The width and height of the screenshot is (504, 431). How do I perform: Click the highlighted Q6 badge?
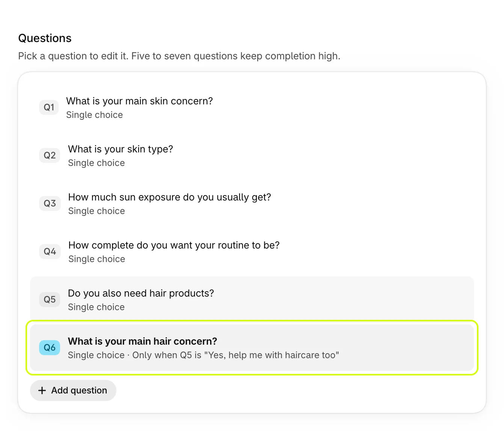click(50, 348)
